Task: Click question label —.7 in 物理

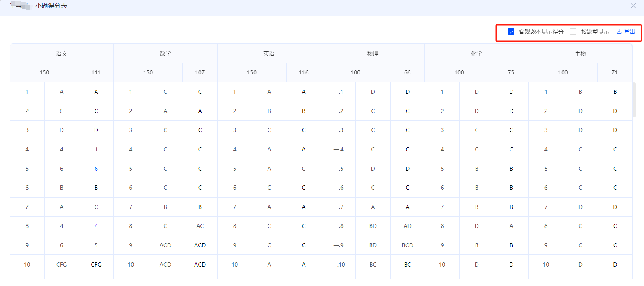Action: coord(338,207)
